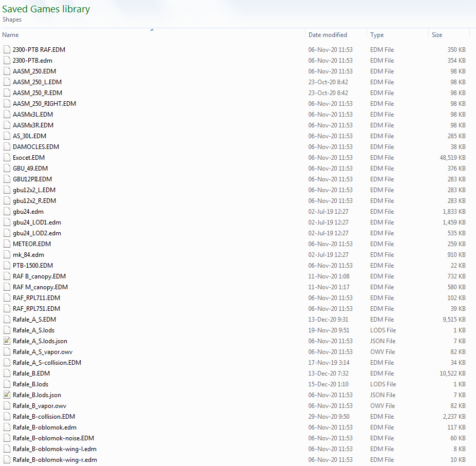Select the Rafale_A_S.EDM file
The height and width of the screenshot is (466, 476).
[x=34, y=319]
